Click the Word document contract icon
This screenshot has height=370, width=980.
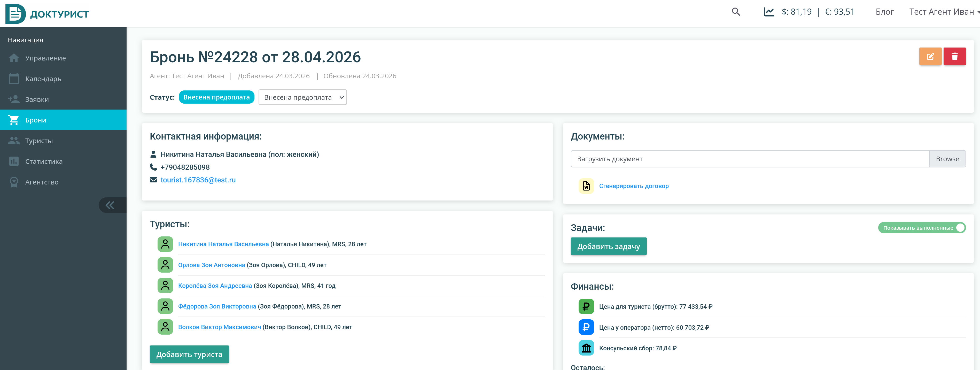[x=586, y=186]
